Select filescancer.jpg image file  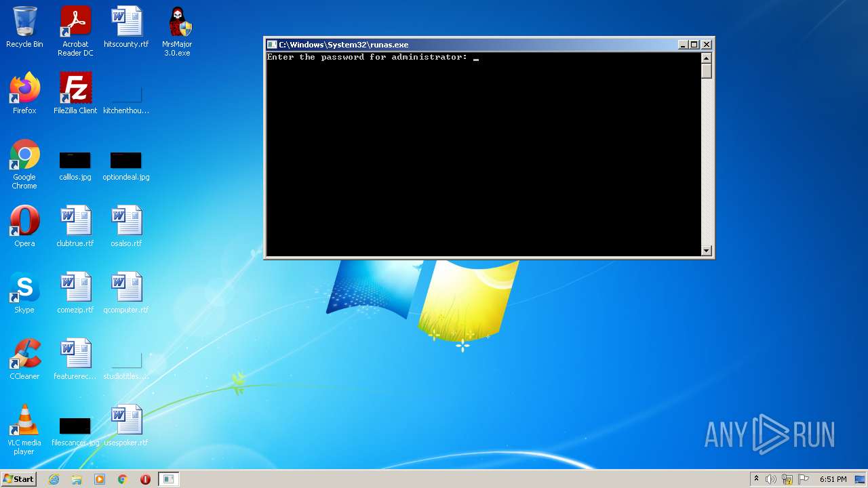75,432
